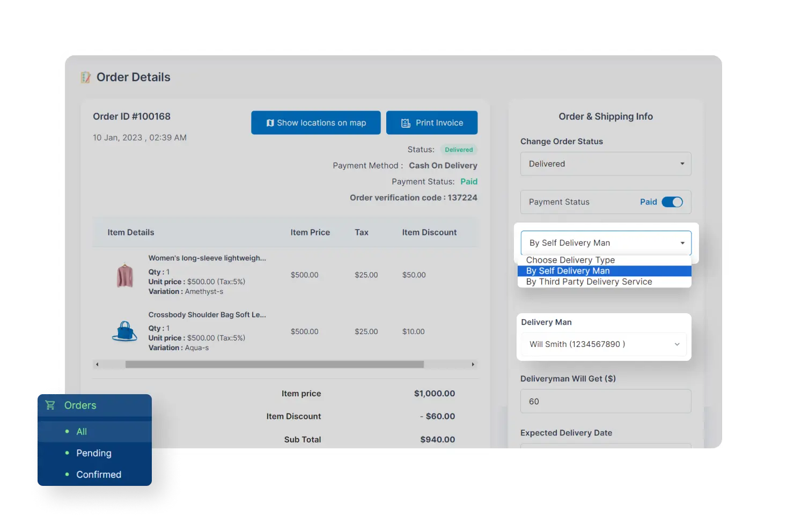
Task: Open the Change Order Status dropdown showing Delivered
Action: [x=605, y=164]
